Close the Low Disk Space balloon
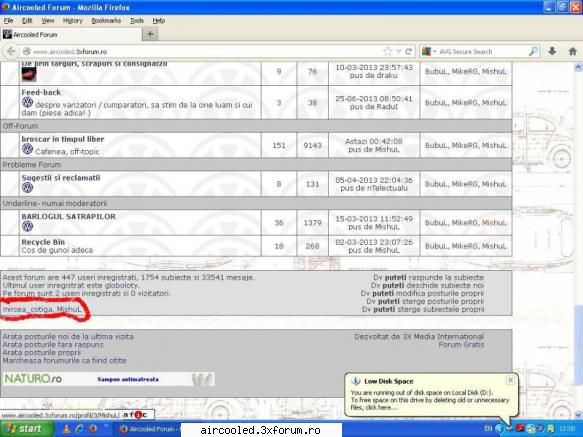The height and width of the screenshot is (437, 583). (510, 380)
